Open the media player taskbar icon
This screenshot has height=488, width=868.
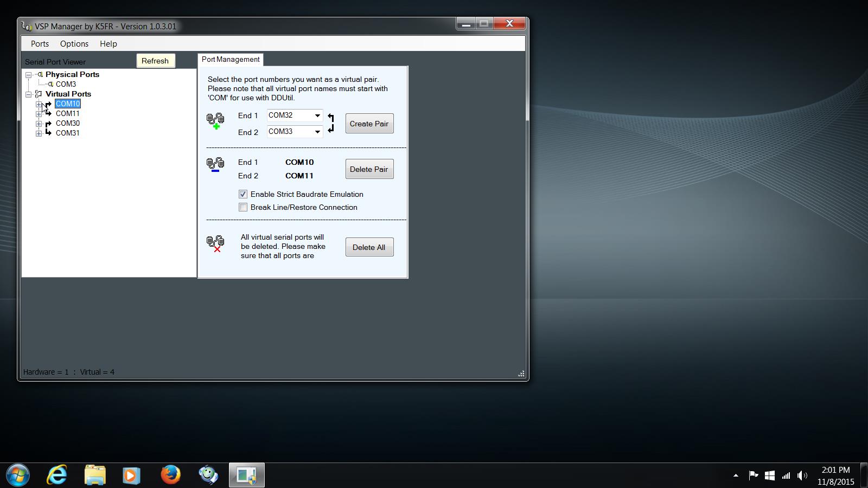click(131, 476)
